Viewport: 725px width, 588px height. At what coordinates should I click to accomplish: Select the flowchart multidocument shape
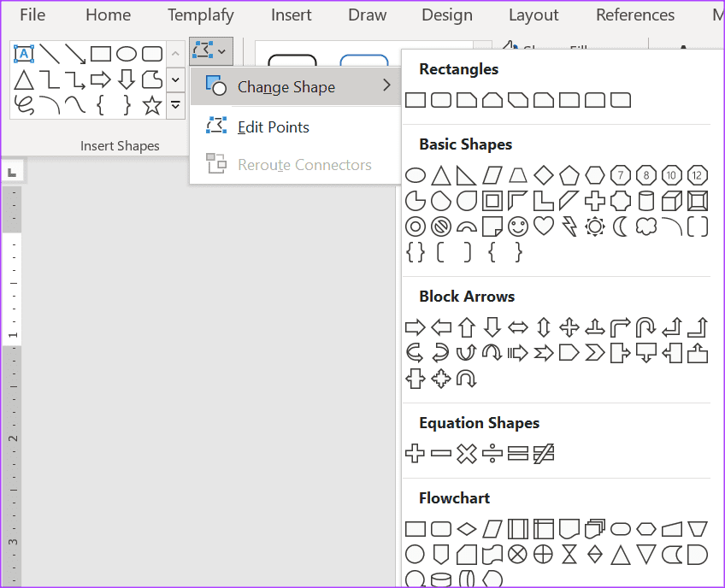(x=594, y=529)
